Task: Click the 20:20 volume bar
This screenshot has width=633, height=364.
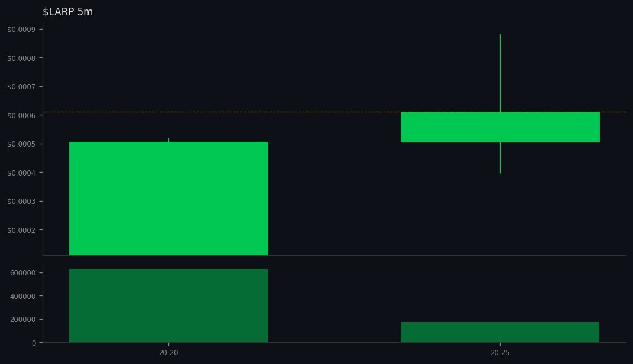Action: [x=168, y=304]
